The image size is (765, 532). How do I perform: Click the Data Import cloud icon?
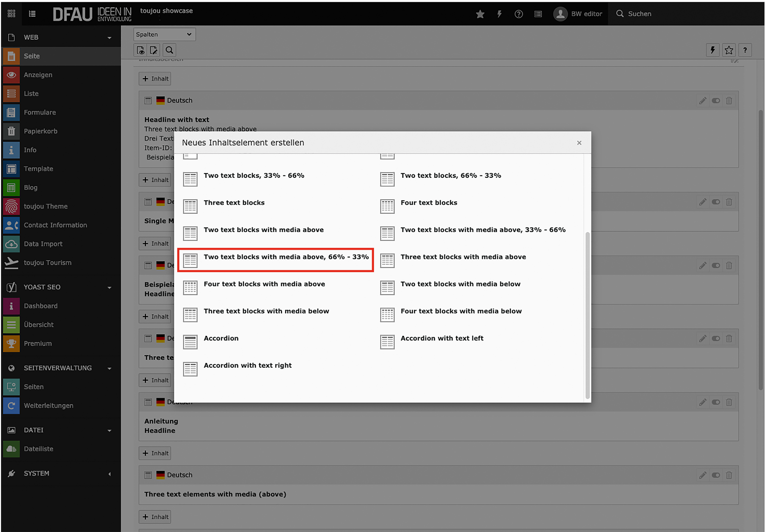tap(11, 244)
